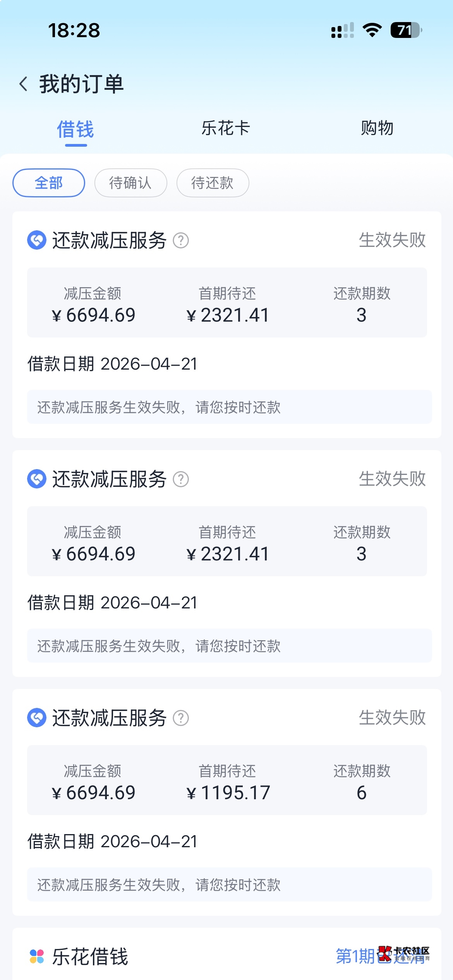The height and width of the screenshot is (980, 453).
Task: Select the 待确认 filter chip
Action: [130, 183]
